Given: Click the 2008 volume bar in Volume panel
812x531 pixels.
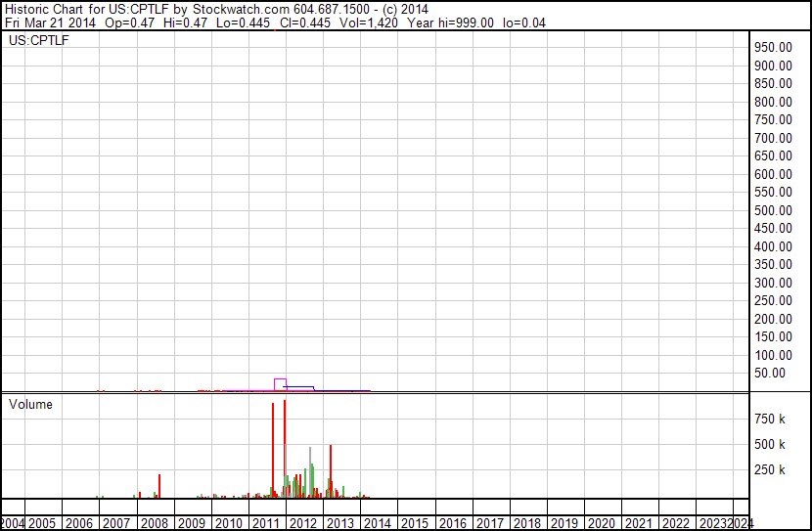Looking at the screenshot, I should (x=159, y=486).
